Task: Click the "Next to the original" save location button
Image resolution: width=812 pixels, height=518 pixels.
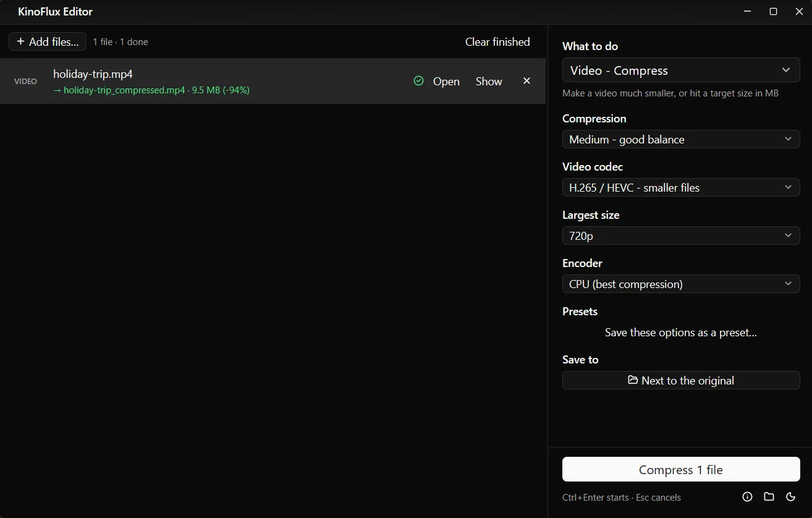Action: click(x=681, y=380)
